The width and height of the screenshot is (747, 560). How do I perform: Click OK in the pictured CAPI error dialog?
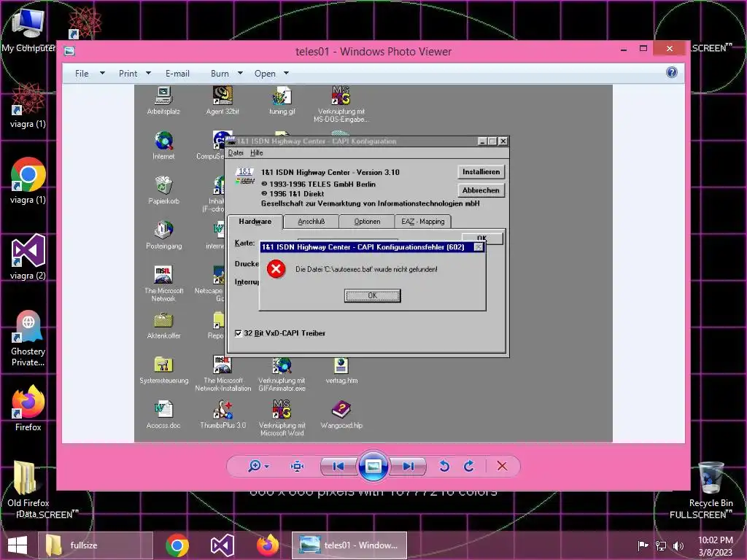373,296
